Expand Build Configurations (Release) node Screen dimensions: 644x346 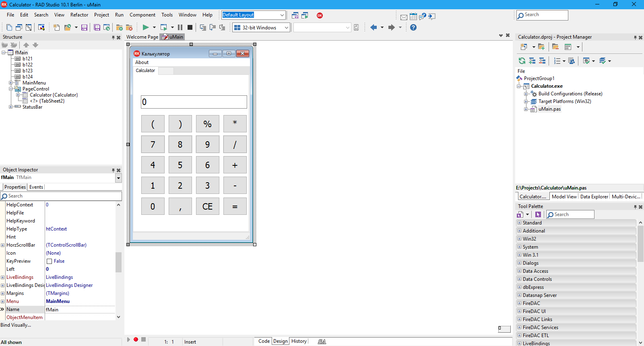pos(526,94)
